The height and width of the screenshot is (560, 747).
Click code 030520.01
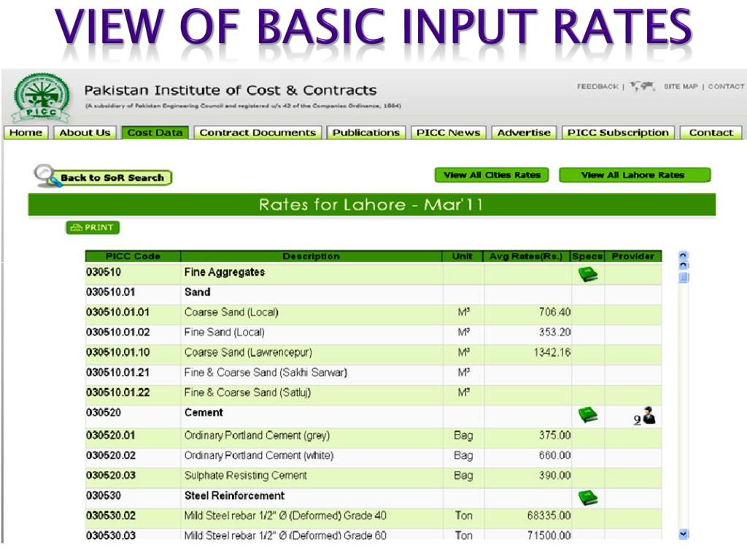(111, 435)
